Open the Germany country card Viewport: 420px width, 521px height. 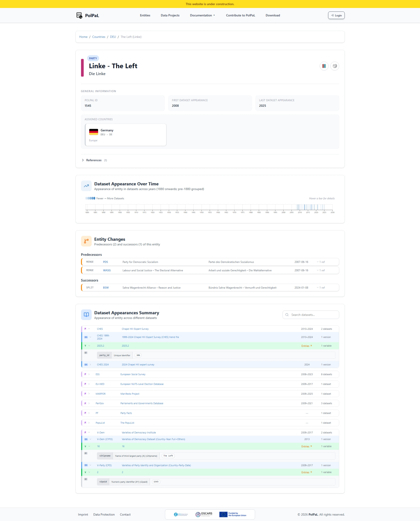coord(125,135)
